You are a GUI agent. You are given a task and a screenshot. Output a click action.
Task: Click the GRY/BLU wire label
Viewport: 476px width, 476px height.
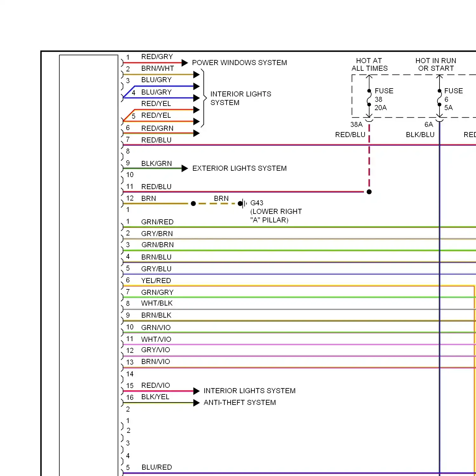(x=156, y=269)
